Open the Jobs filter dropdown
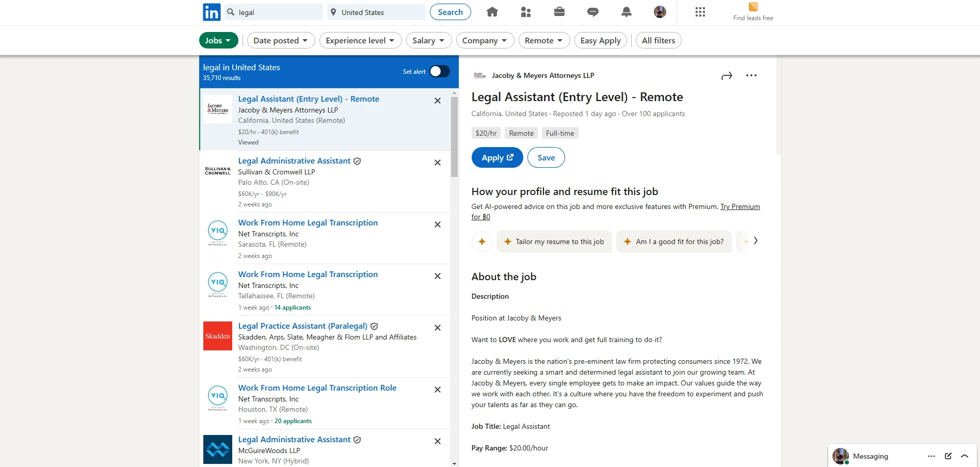 point(219,40)
